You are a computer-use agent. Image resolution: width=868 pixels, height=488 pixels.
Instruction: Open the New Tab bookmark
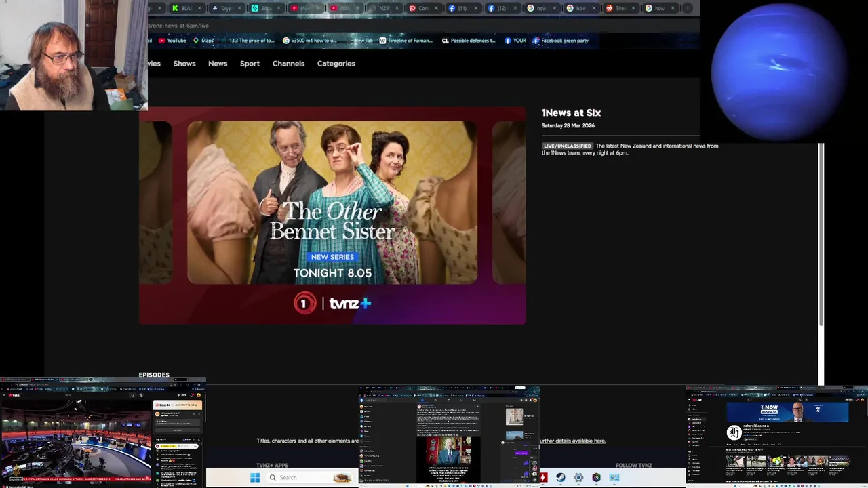[363, 41]
